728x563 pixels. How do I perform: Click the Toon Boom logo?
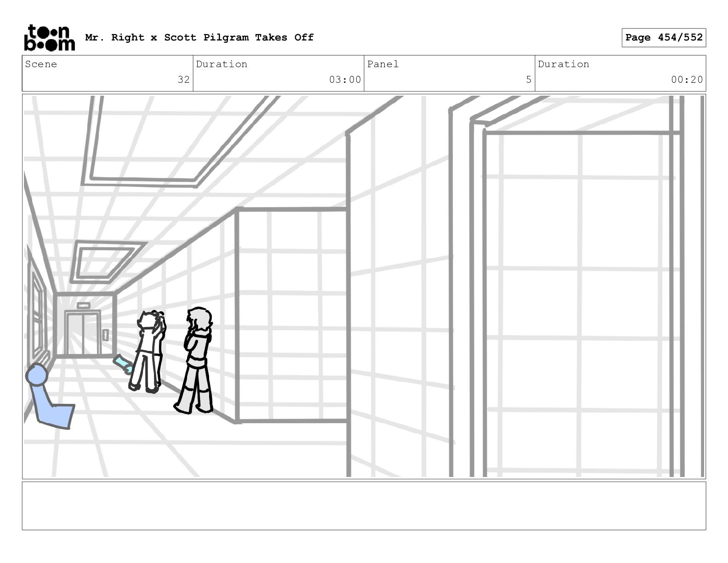(49, 37)
